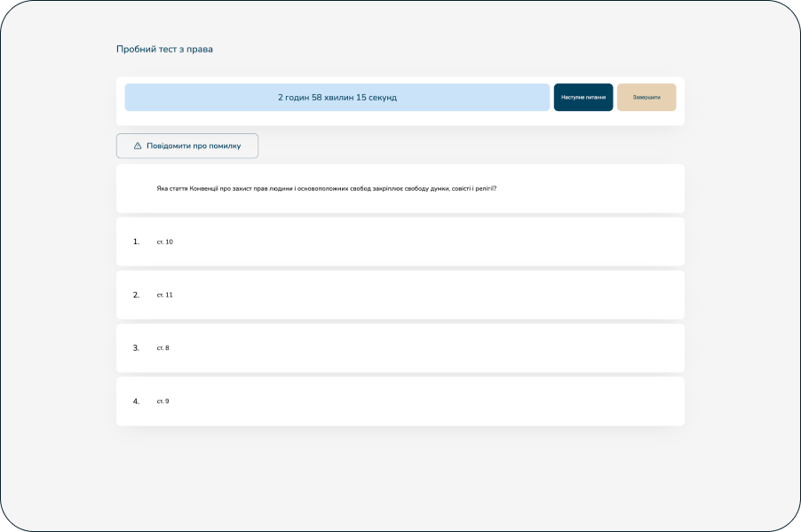
Task: Click the "4." answer number label
Action: coord(136,401)
